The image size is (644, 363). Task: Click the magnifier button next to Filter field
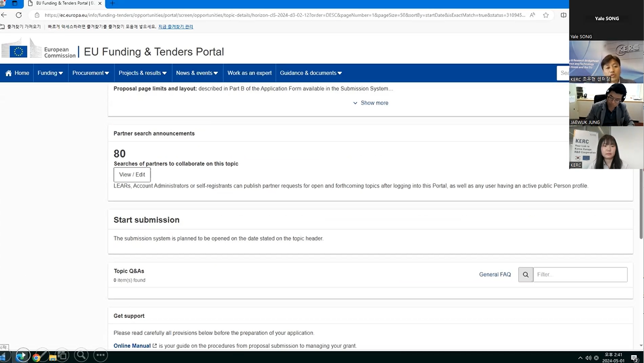[x=526, y=274]
